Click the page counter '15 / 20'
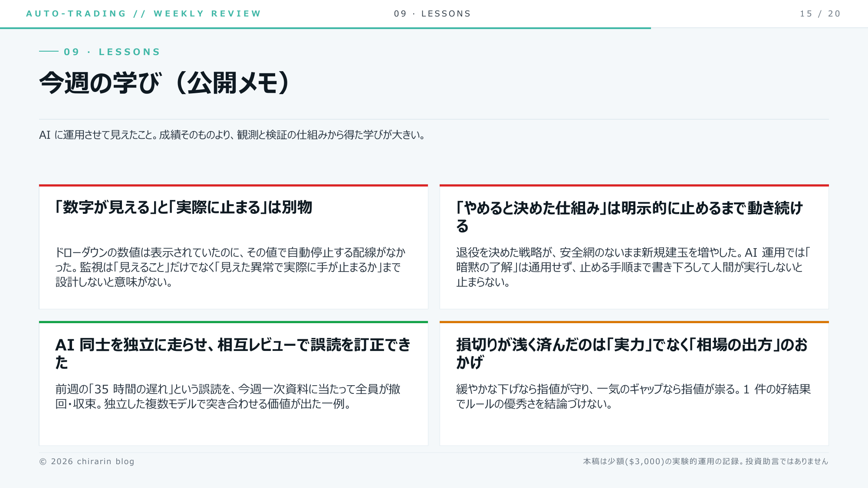The height and width of the screenshot is (488, 868). [x=820, y=13]
